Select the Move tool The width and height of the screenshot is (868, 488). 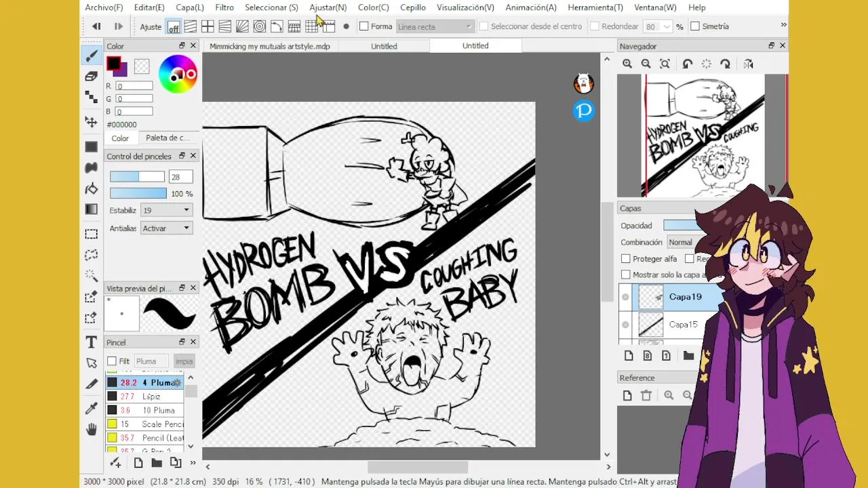click(91, 122)
